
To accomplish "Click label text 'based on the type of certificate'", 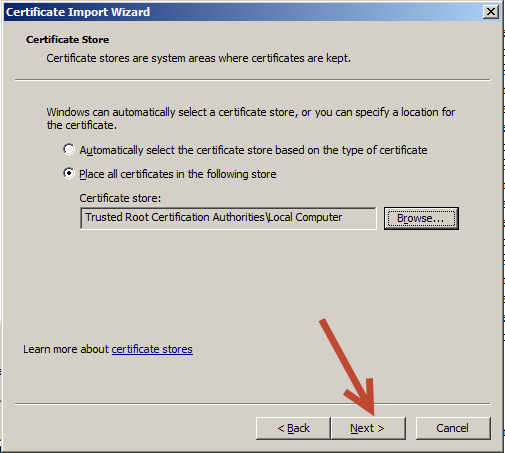I will pos(351,150).
